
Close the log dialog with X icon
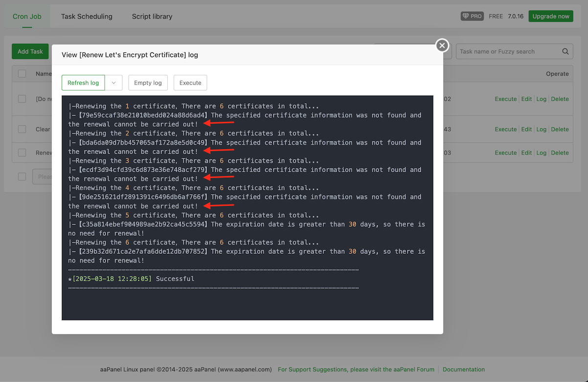coord(442,45)
